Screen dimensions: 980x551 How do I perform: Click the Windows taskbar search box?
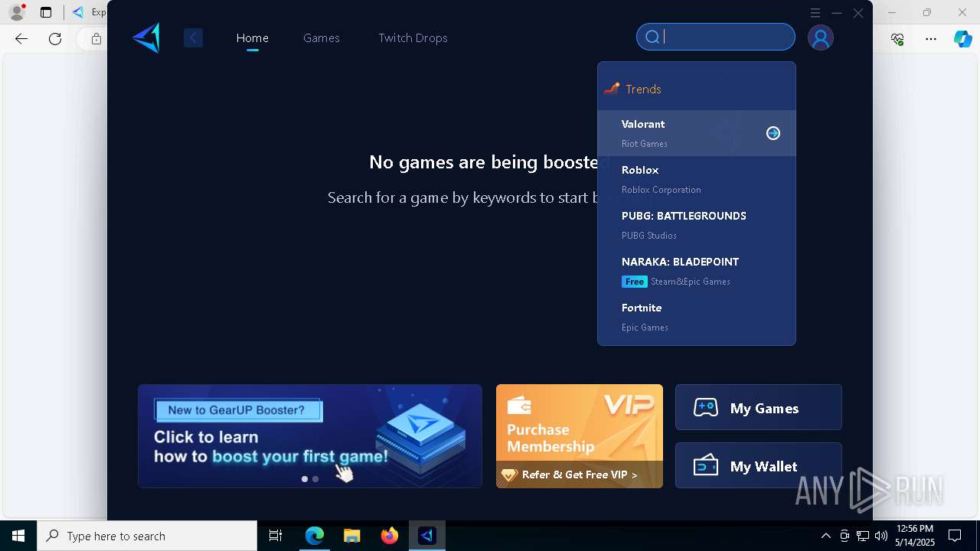(x=147, y=536)
